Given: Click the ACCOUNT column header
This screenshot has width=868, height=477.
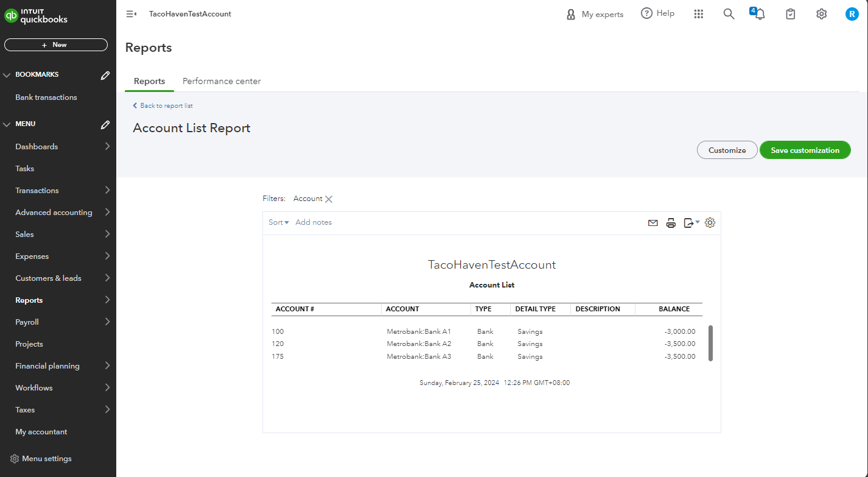Looking at the screenshot, I should coord(402,309).
